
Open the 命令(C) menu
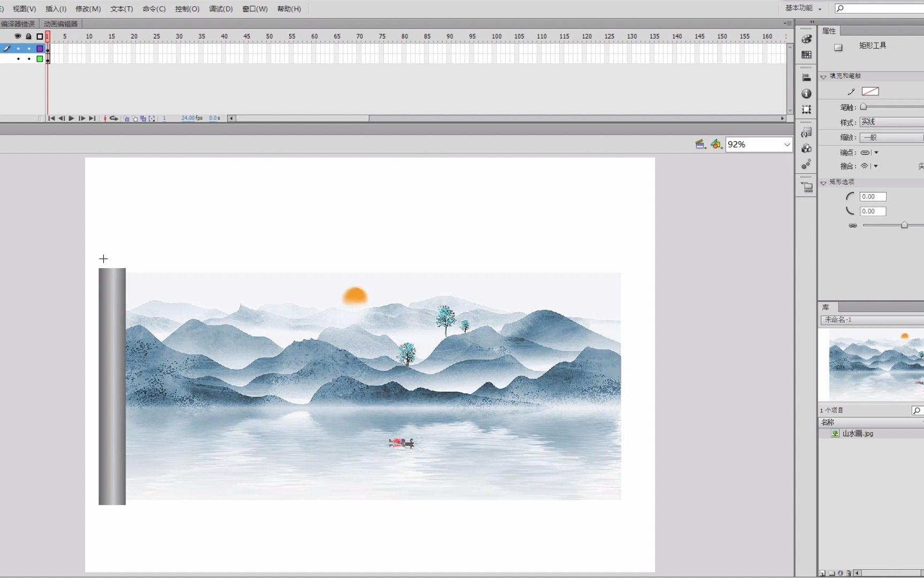154,9
